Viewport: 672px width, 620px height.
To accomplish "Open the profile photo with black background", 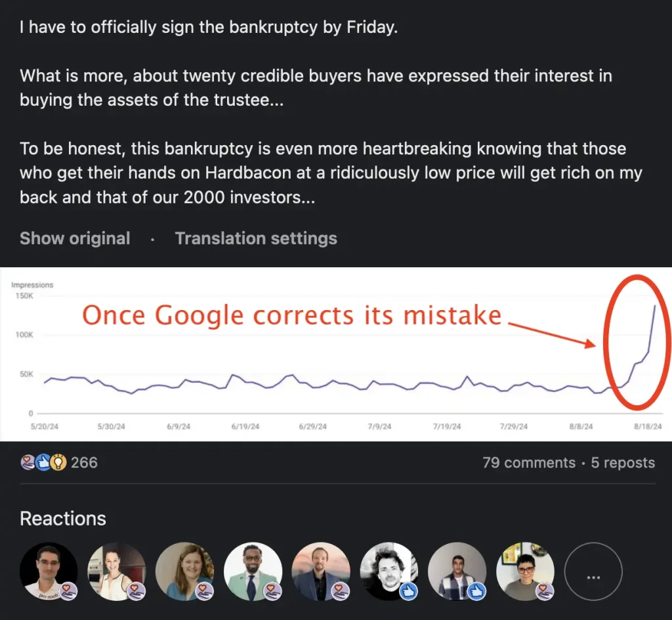I will click(47, 570).
